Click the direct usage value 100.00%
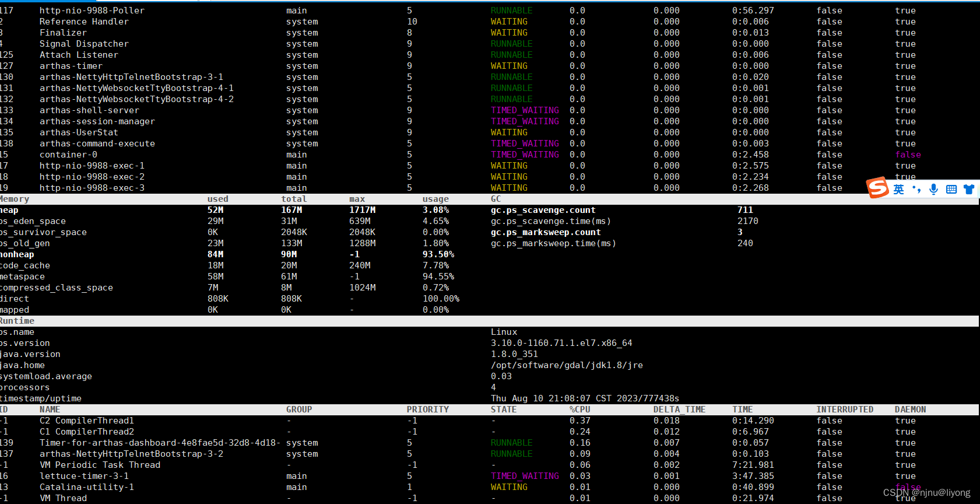Screen dimensions: 980x504 [x=441, y=299]
